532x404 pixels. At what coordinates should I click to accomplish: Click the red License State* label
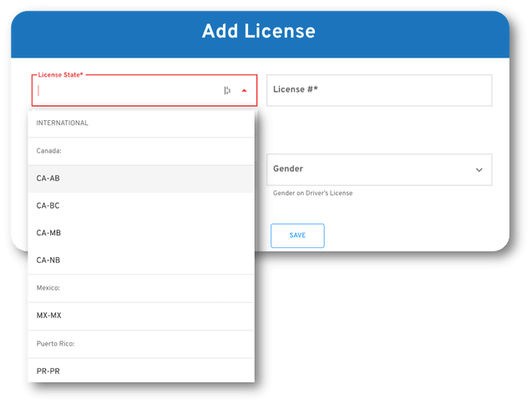[60, 75]
